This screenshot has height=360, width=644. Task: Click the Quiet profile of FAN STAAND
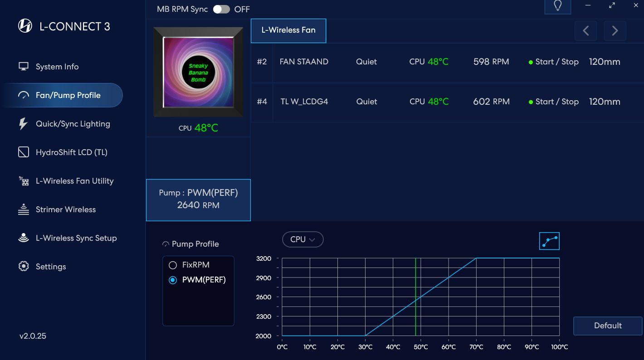click(366, 62)
